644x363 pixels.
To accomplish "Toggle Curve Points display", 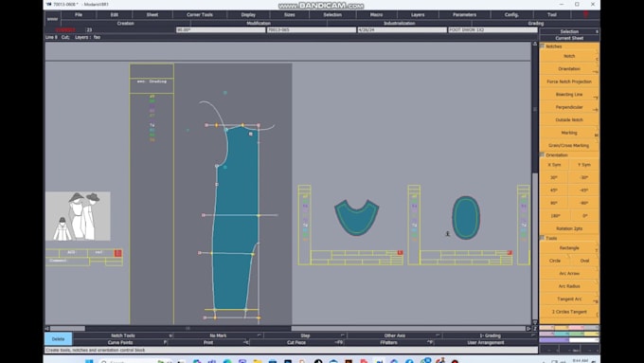I will click(120, 342).
